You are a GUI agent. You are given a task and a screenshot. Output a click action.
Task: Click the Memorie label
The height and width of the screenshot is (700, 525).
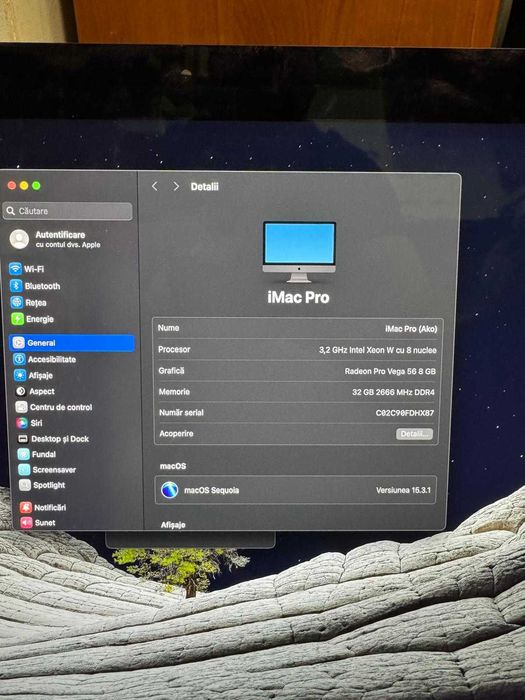[x=174, y=392]
